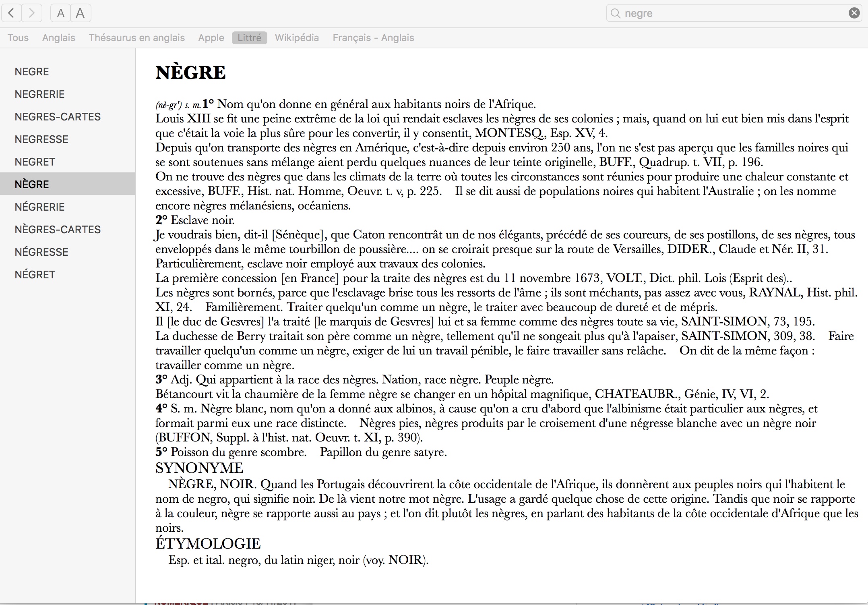
Task: Click the forward navigation arrow
Action: (x=32, y=13)
